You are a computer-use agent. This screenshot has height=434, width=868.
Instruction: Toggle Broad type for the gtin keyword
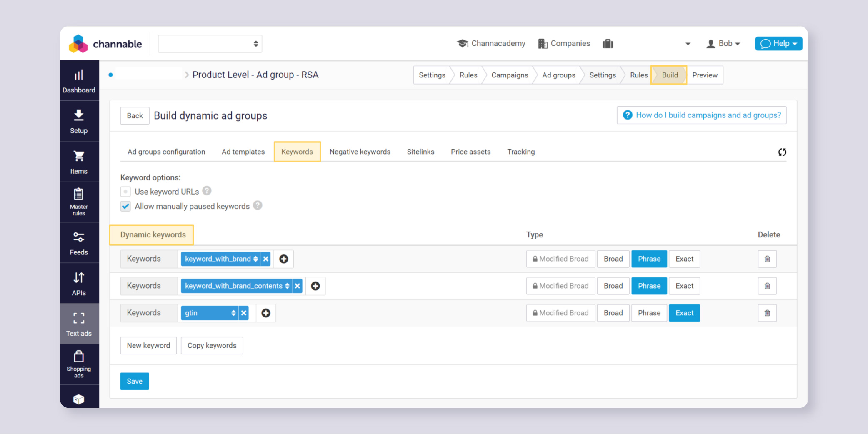pos(613,313)
